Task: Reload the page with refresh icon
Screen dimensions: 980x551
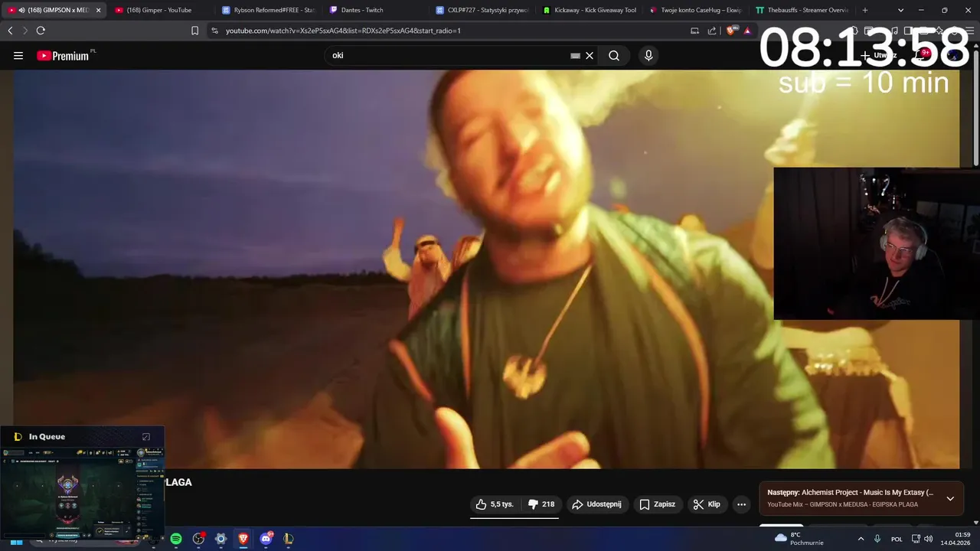Action: pyautogui.click(x=41, y=31)
